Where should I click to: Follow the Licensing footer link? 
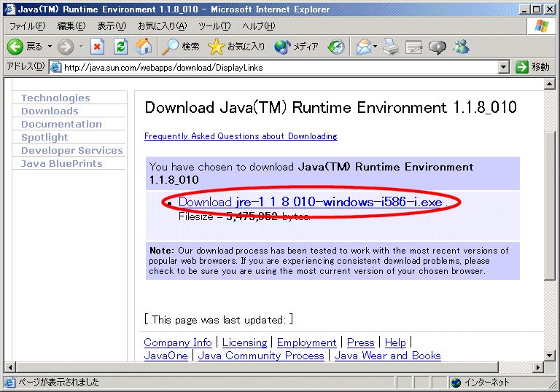pyautogui.click(x=245, y=342)
